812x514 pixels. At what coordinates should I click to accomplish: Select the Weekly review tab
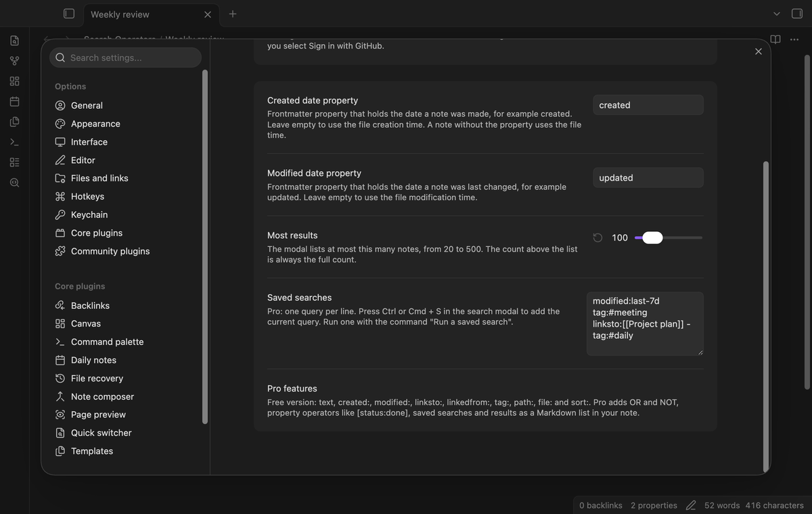(151, 14)
